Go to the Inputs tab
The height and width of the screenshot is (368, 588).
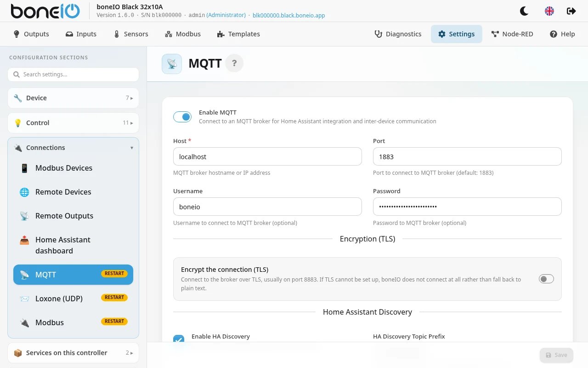click(81, 34)
